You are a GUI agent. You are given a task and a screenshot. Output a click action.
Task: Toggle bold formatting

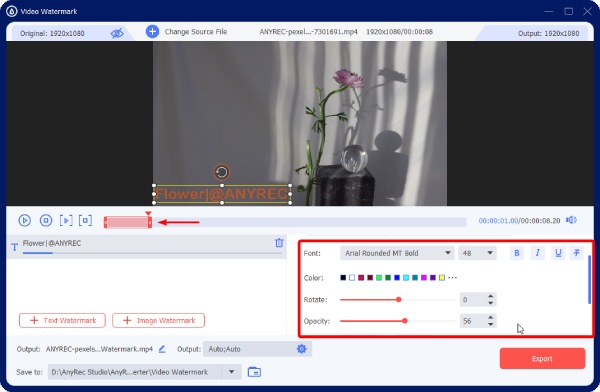click(517, 253)
